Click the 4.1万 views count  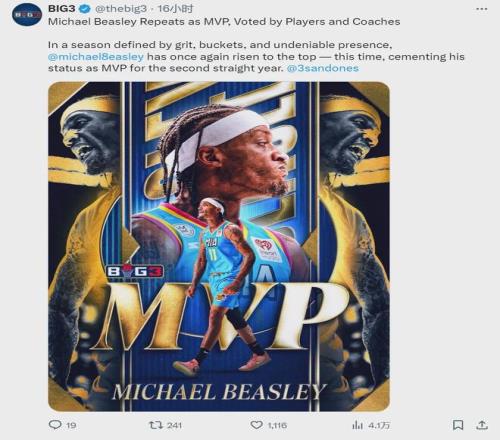(x=379, y=425)
